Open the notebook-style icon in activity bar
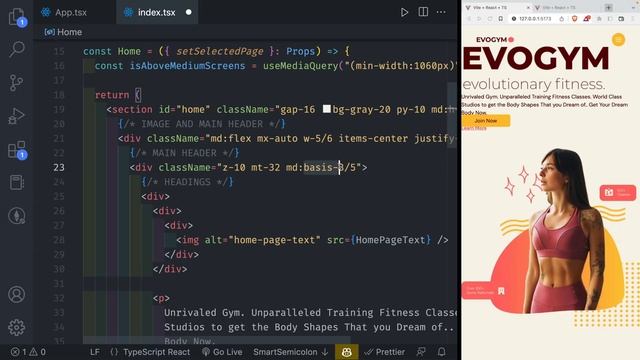The image size is (640, 360). point(17,182)
